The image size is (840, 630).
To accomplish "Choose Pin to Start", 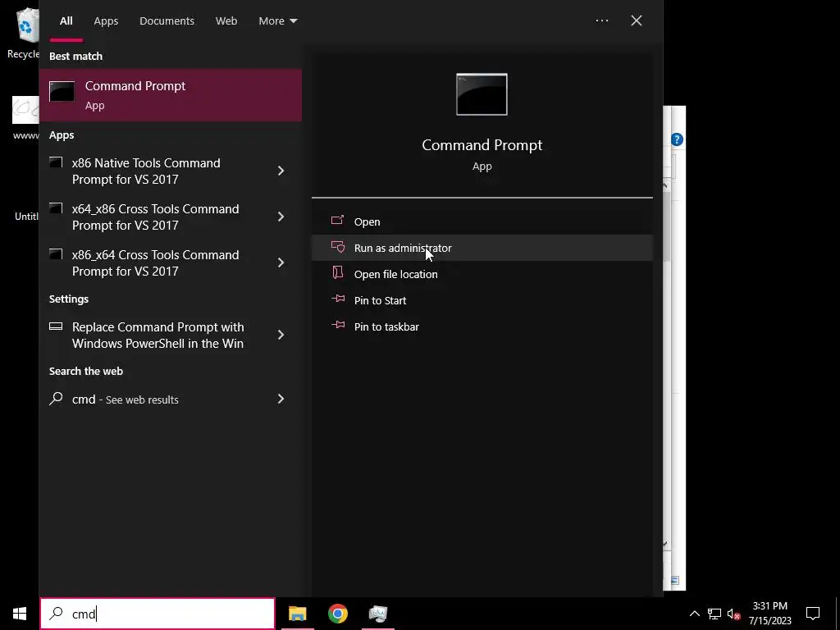I will (482, 300).
